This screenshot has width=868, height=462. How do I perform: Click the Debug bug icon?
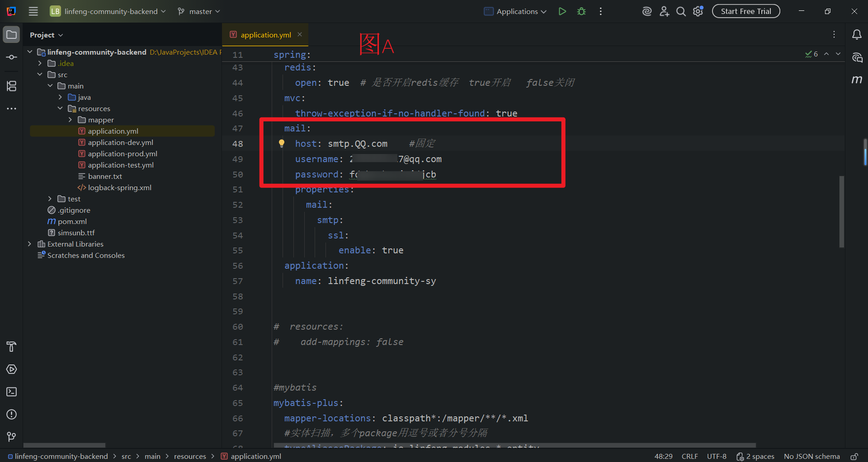581,11
